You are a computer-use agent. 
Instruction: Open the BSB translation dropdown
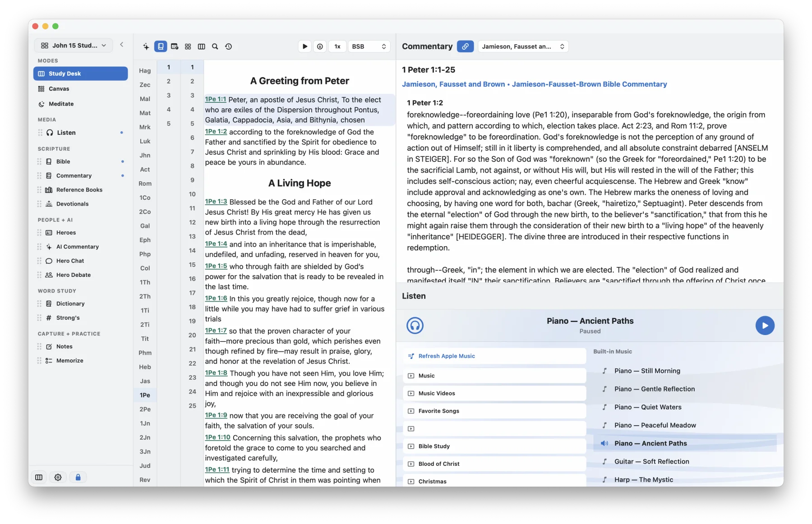(x=369, y=46)
